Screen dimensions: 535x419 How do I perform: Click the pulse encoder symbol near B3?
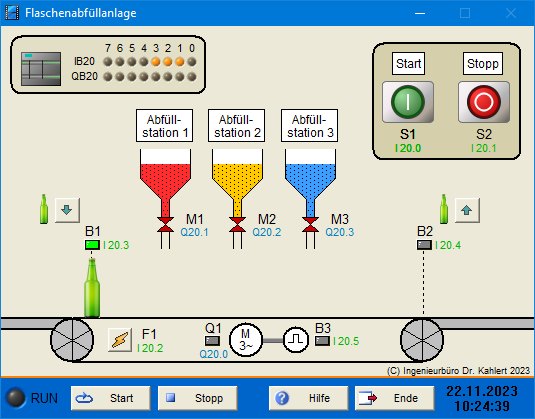pyautogui.click(x=296, y=340)
